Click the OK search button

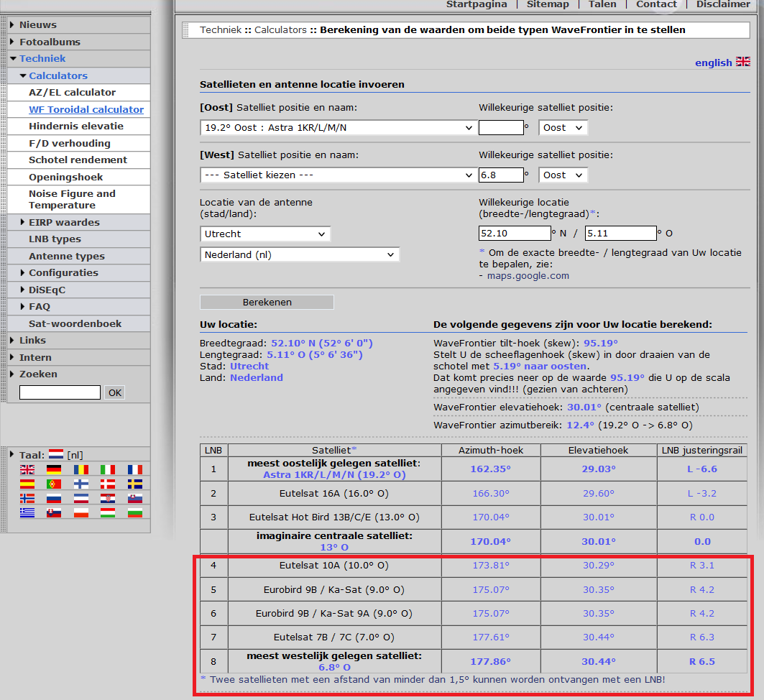114,392
